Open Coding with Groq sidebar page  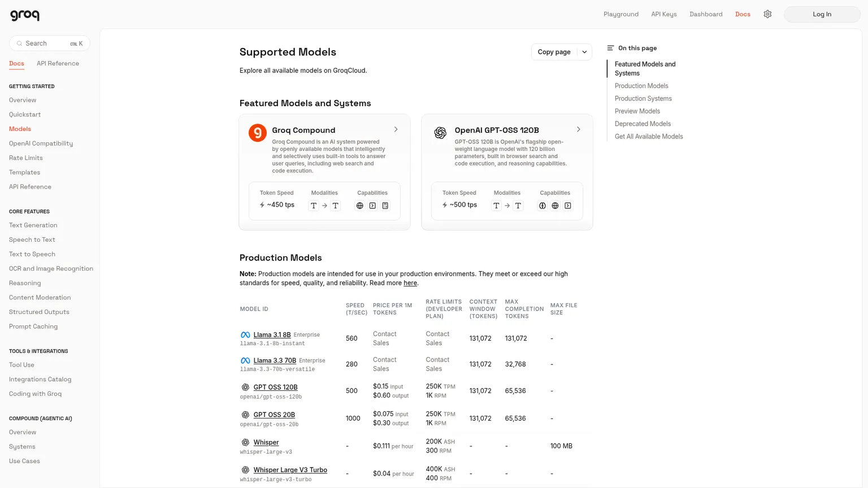point(35,394)
